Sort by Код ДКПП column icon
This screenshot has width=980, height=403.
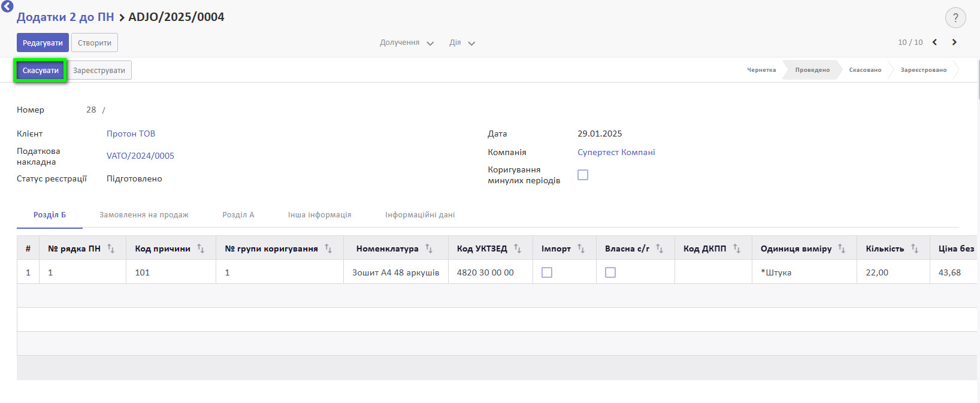tap(737, 249)
